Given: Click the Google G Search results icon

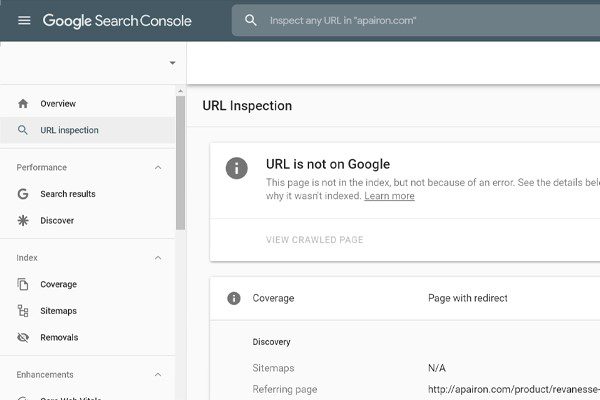Looking at the screenshot, I should point(23,194).
